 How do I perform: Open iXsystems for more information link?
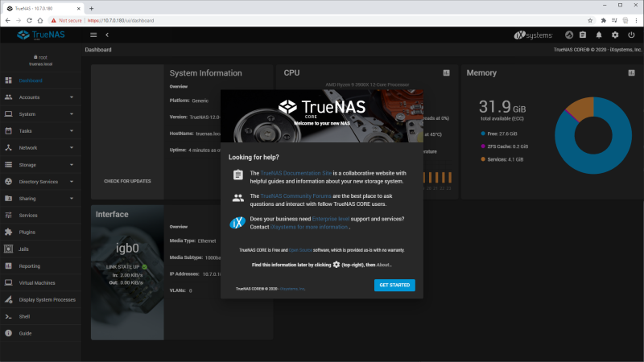point(309,227)
